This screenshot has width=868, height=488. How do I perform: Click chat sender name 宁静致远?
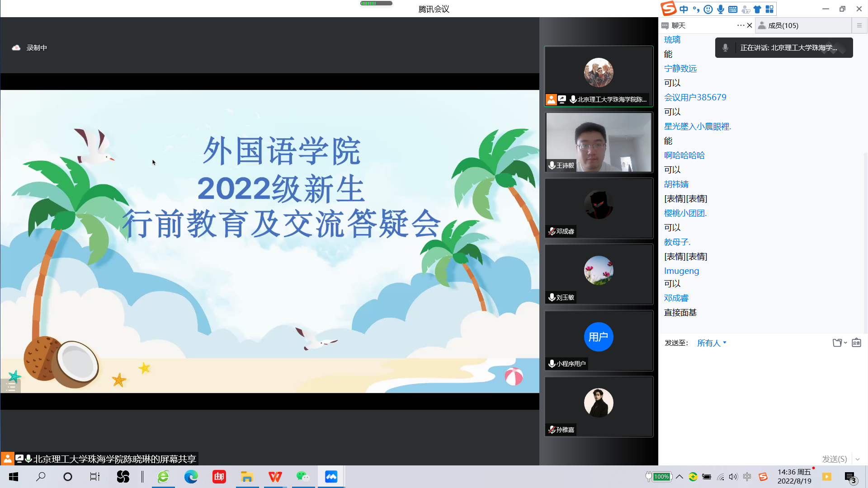(680, 69)
